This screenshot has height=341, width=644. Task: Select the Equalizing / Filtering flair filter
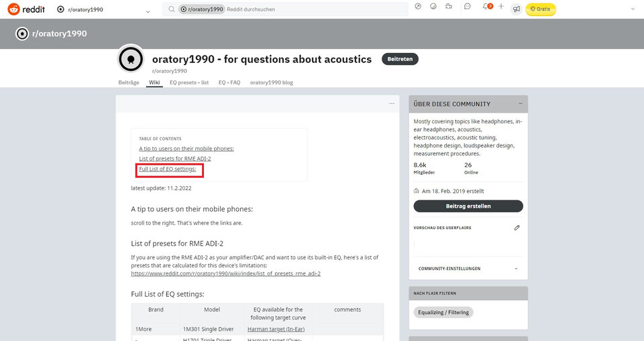443,312
